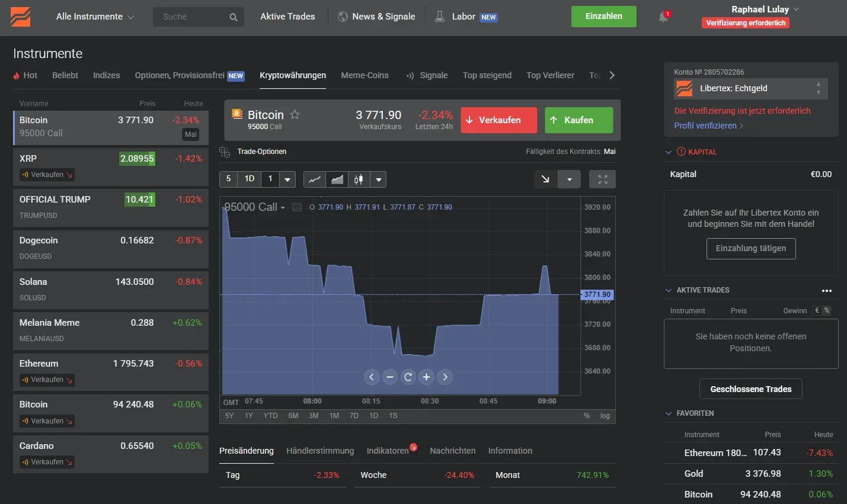Open the Raphael Lulay account menu

(765, 9)
